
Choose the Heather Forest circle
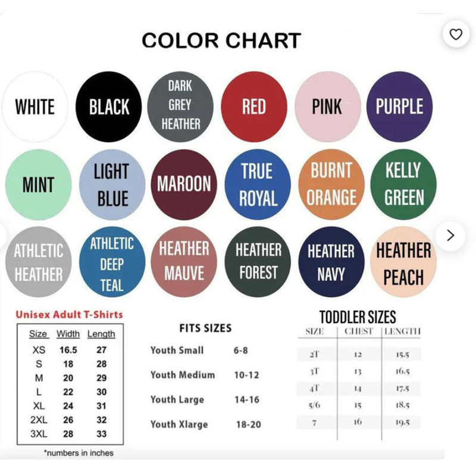tap(258, 262)
